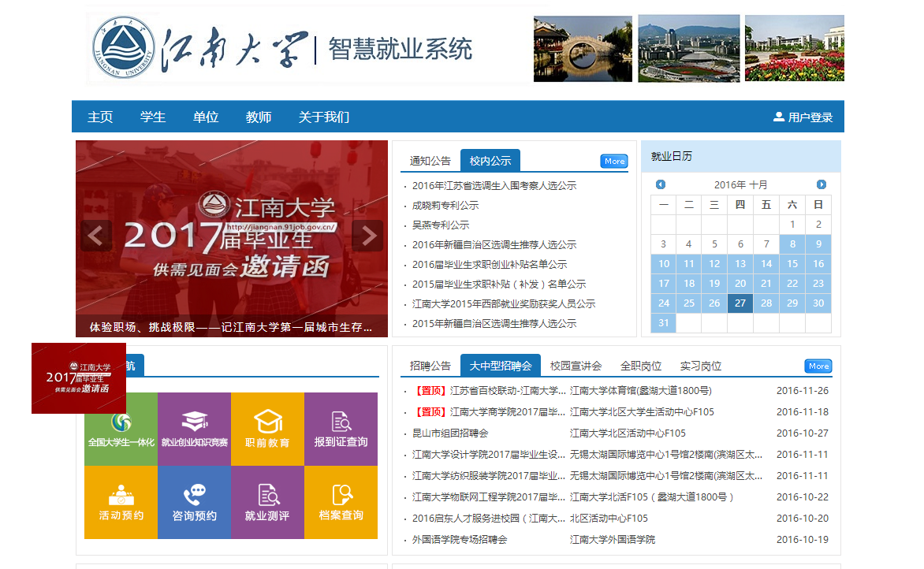The height and width of the screenshot is (569, 924).
Task: Open 外国语学院专场招聘会 entry
Action: point(460,540)
